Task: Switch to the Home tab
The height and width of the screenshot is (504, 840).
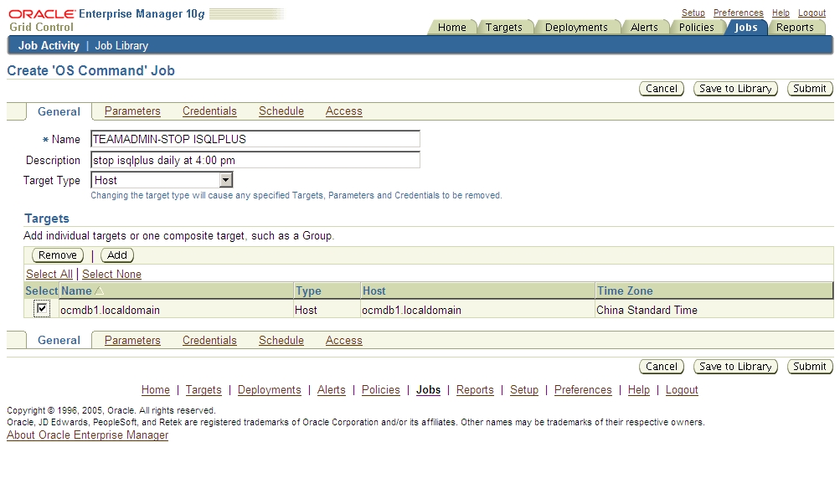Action: click(x=451, y=28)
